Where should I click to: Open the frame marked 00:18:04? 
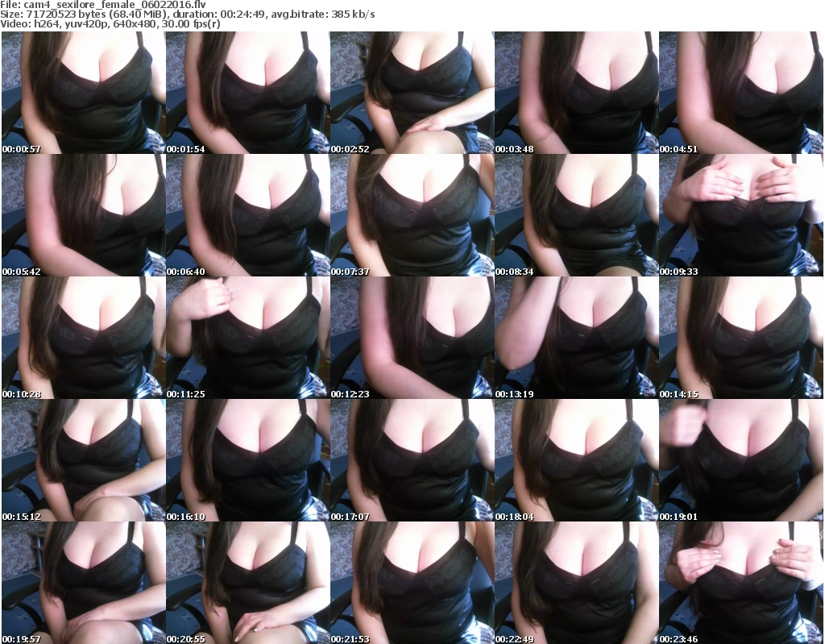[577, 460]
